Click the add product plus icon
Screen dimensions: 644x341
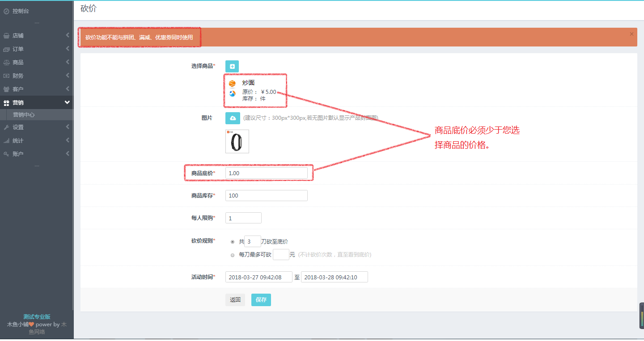pos(232,66)
